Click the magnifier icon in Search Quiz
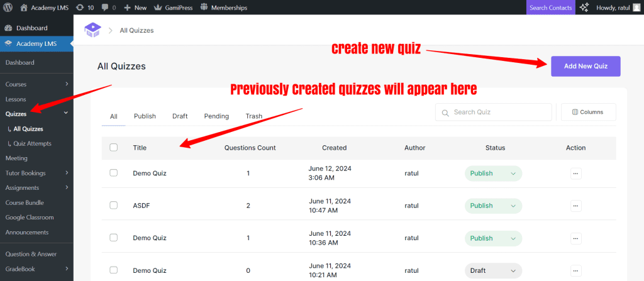Screen dimensions: 644x281 [x=445, y=113]
